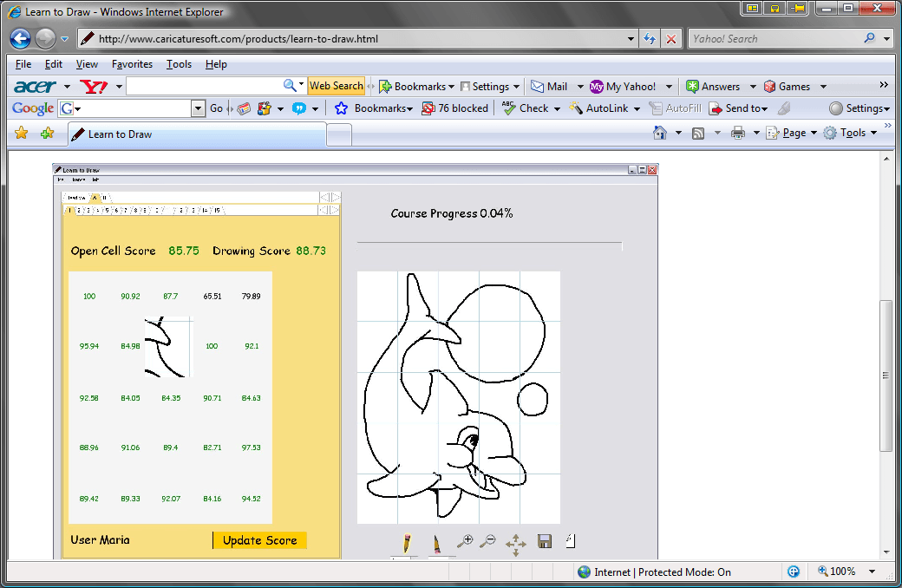Expand the address bar history dropdown
902x588 pixels.
[x=631, y=38]
